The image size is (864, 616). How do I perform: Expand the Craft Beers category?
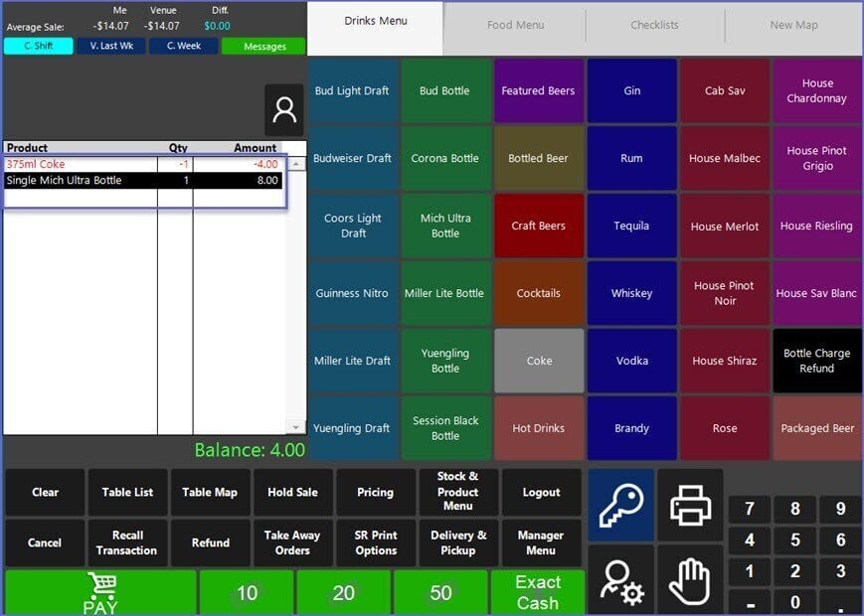(538, 226)
